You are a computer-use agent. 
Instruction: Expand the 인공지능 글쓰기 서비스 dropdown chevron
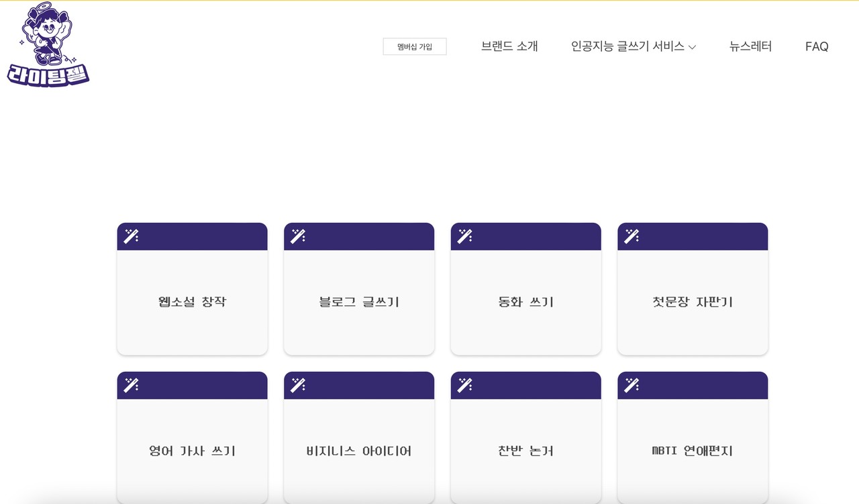(693, 47)
